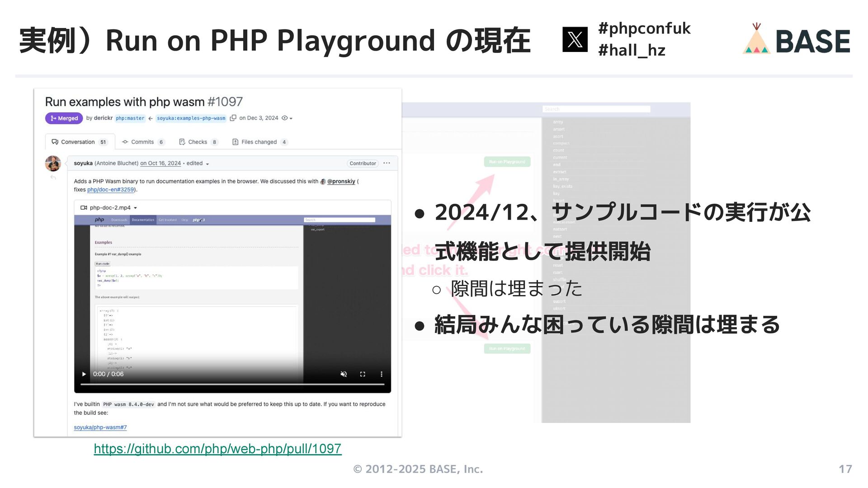Click the php/doc-en#3259 issue link
Screen dimensions: 868x488
(111, 190)
